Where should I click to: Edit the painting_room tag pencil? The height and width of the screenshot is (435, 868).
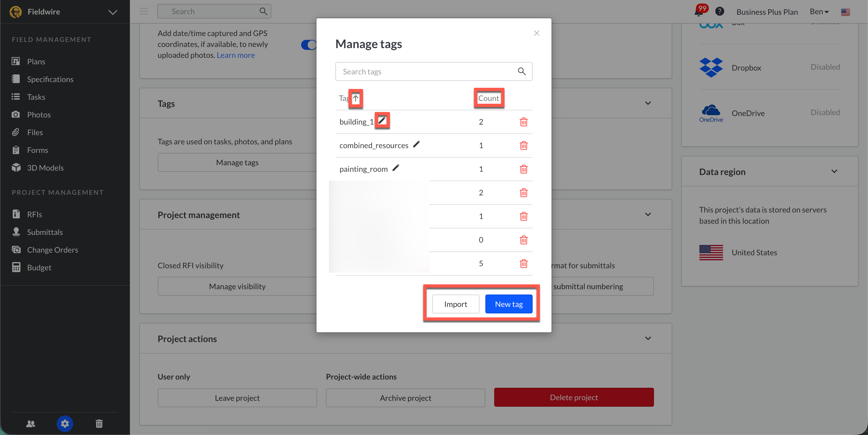click(396, 168)
